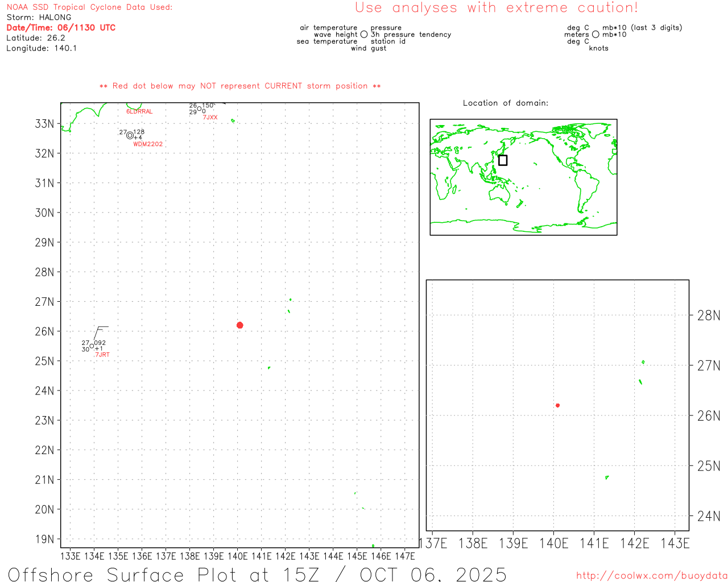
Task: Click the left legend station circle symbol
Action: click(364, 35)
